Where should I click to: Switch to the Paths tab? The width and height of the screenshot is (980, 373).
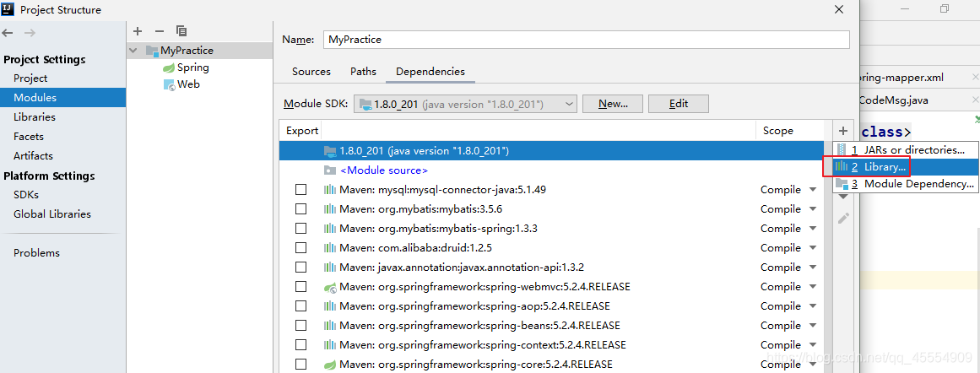click(x=363, y=71)
